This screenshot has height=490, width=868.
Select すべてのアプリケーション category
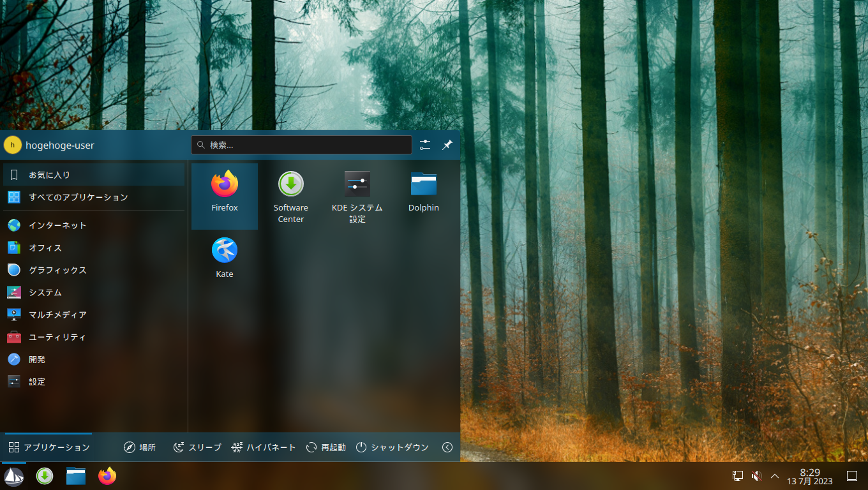[x=94, y=197]
